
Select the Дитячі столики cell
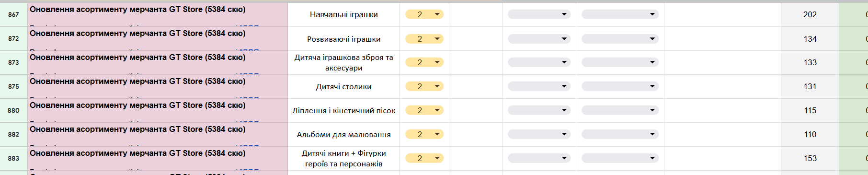(344, 86)
